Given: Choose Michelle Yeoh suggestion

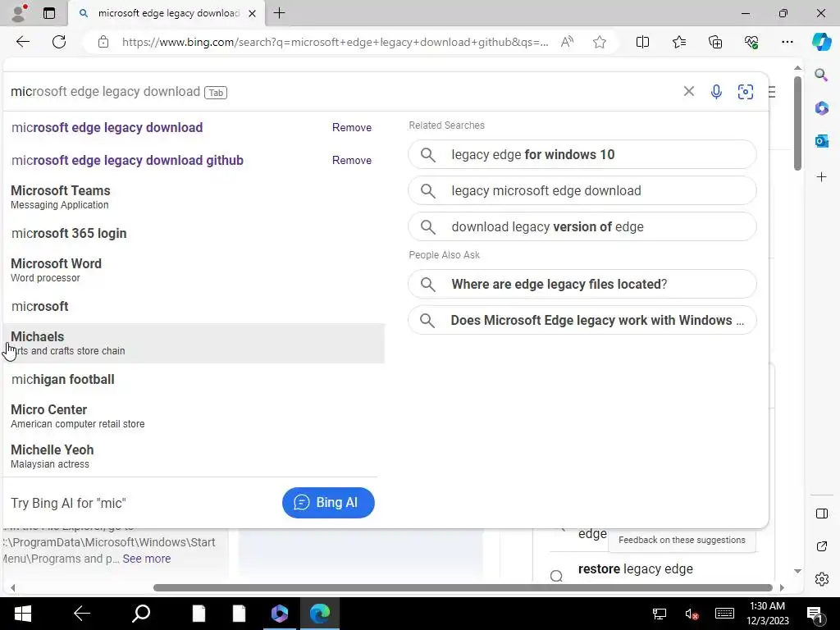Looking at the screenshot, I should pos(194,456).
